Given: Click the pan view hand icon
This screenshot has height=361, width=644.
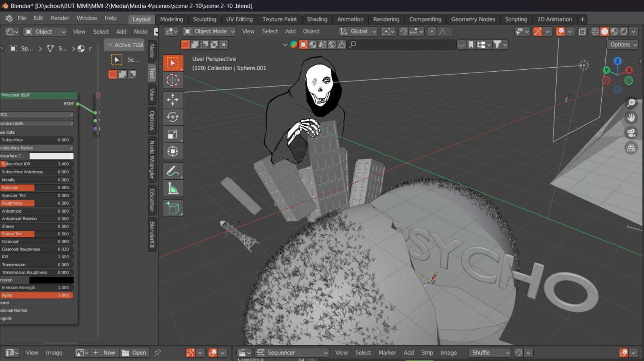Looking at the screenshot, I should [631, 118].
